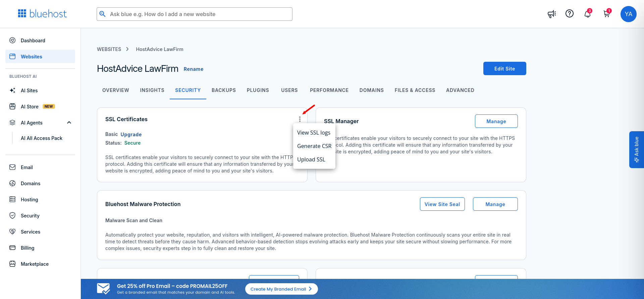Screen dimensions: 644x299
Task: Click Manage in SSL Manager card
Action: click(496, 121)
